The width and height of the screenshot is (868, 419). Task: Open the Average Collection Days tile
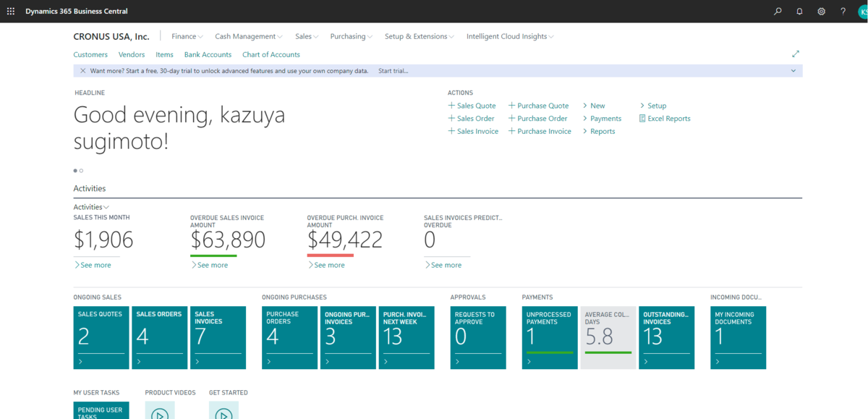coord(608,338)
